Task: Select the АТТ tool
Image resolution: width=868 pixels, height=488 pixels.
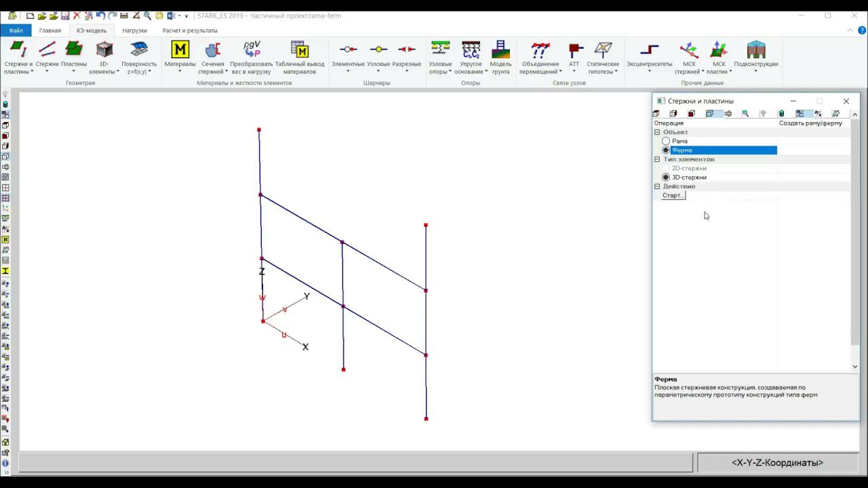Action: coord(574,58)
